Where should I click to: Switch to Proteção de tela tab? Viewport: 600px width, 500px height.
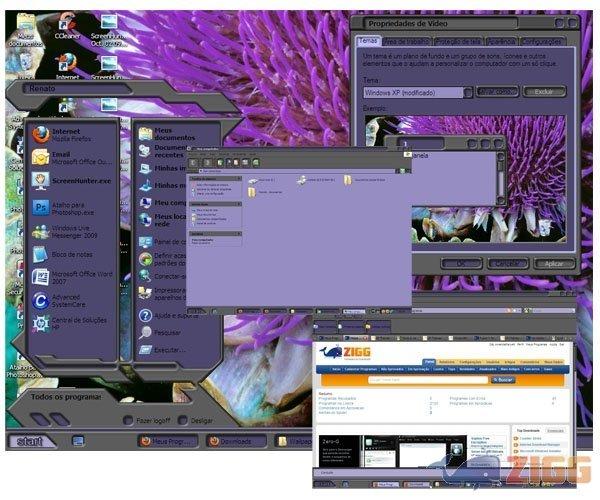(458, 41)
